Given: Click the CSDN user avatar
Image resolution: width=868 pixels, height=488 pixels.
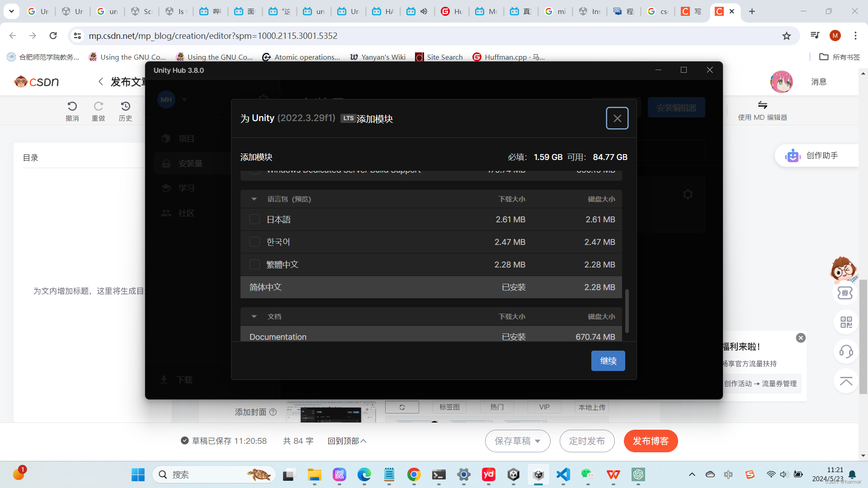Looking at the screenshot, I should tap(781, 82).
